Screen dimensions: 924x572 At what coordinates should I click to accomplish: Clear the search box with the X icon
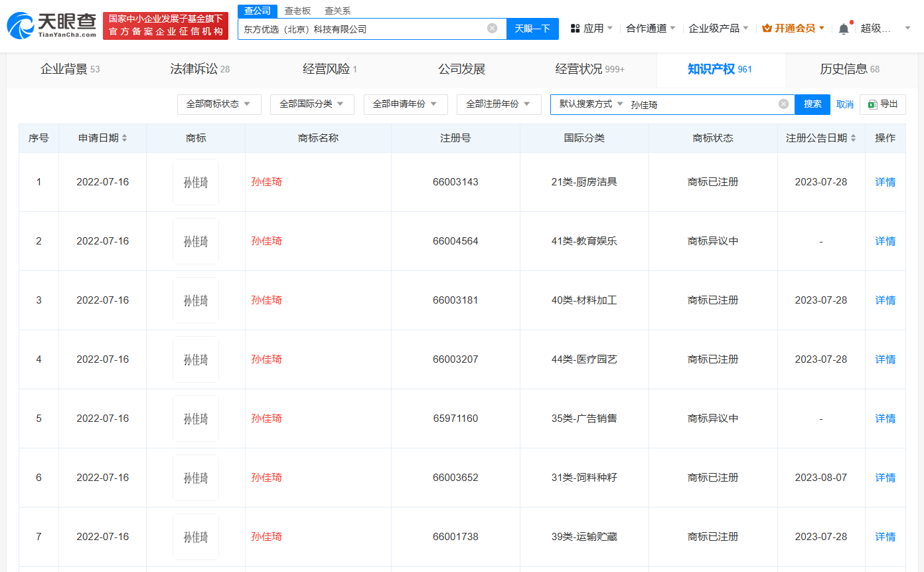pos(783,104)
